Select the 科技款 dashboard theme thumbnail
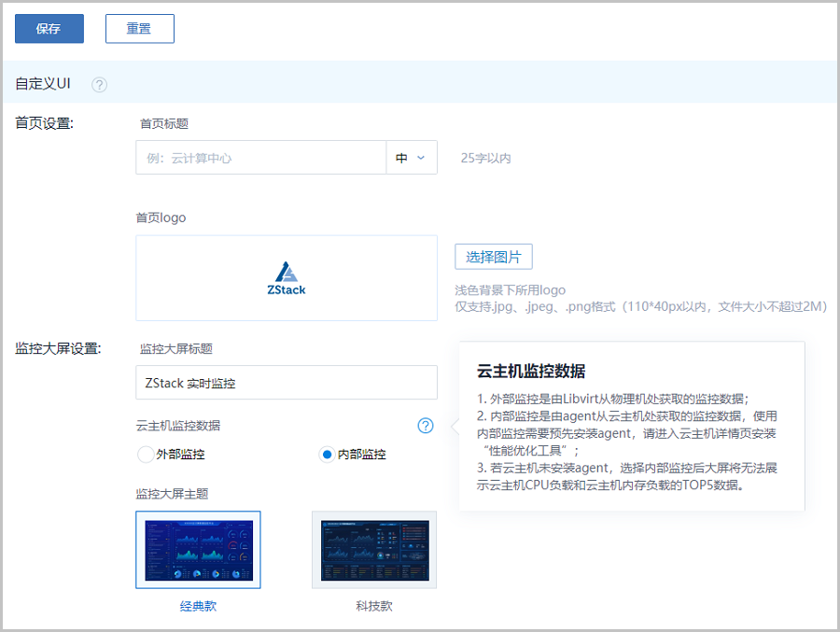Image resolution: width=840 pixels, height=632 pixels. [373, 550]
